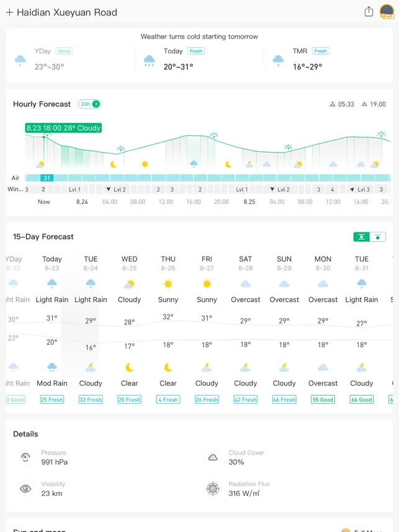399x532 pixels.
Task: Tap the Radiation Flux icon
Action: click(x=213, y=489)
